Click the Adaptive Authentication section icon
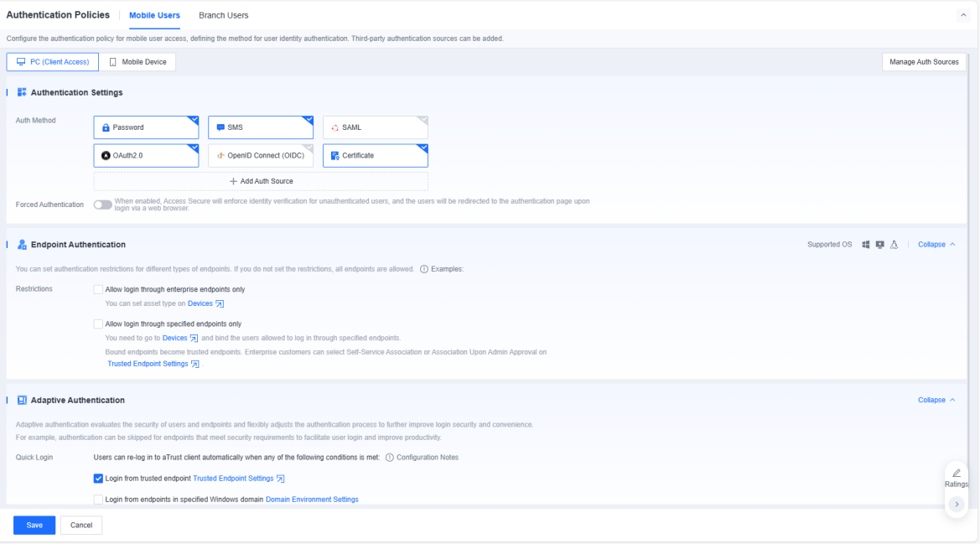 tap(22, 401)
